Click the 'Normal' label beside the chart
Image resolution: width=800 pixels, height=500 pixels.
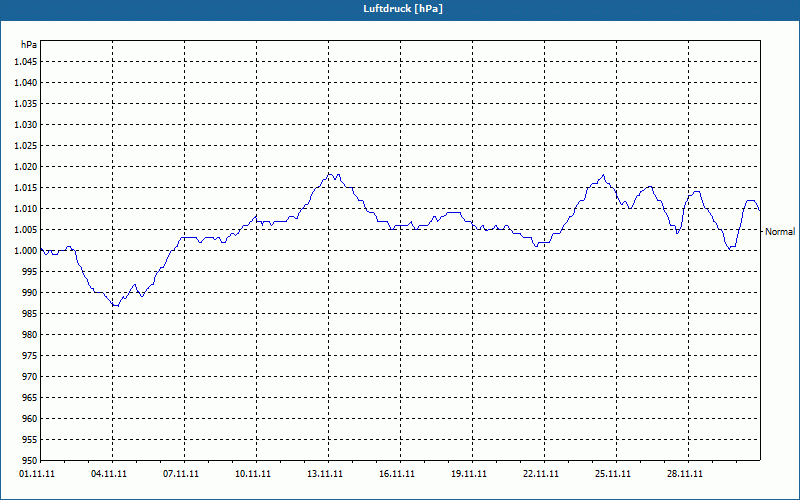pyautogui.click(x=780, y=232)
